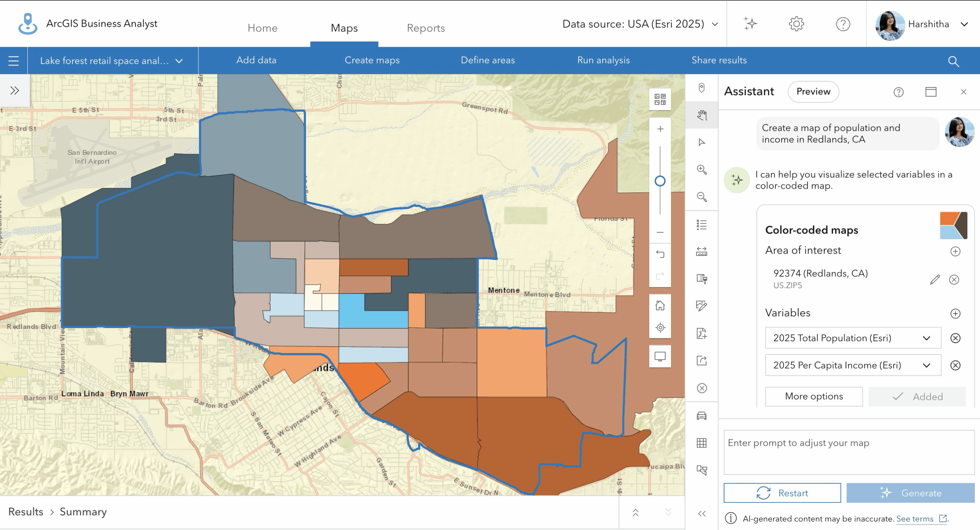This screenshot has height=530, width=980.
Task: Remove the 2025 Total Population variable
Action: point(955,338)
